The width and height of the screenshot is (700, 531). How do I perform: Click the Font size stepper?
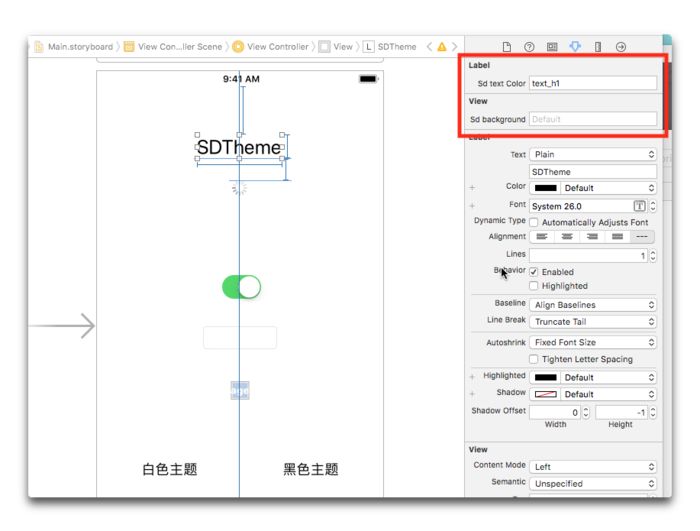tap(653, 206)
